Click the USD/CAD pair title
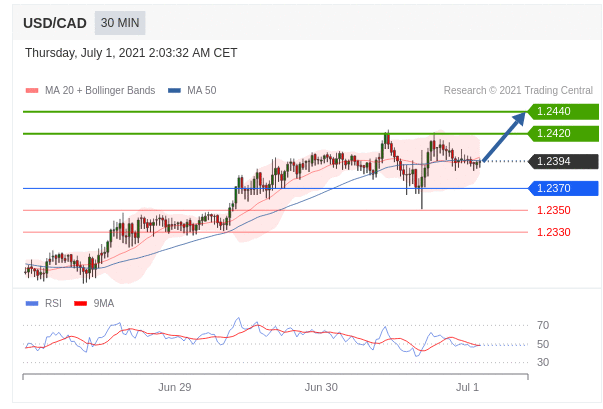Image resolution: width=603 pixels, height=409 pixels. tap(55, 23)
